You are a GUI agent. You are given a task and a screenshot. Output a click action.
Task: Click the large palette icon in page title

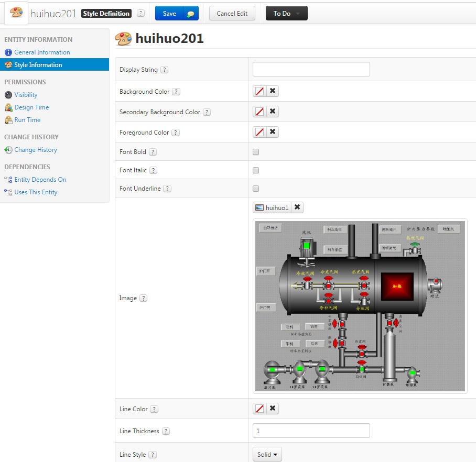(123, 39)
